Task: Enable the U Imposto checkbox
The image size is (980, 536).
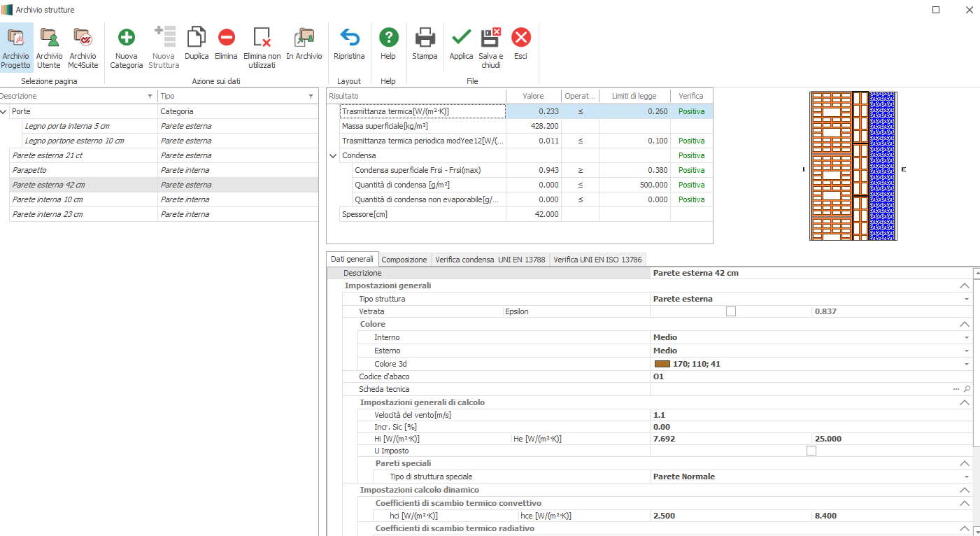Action: (811, 451)
